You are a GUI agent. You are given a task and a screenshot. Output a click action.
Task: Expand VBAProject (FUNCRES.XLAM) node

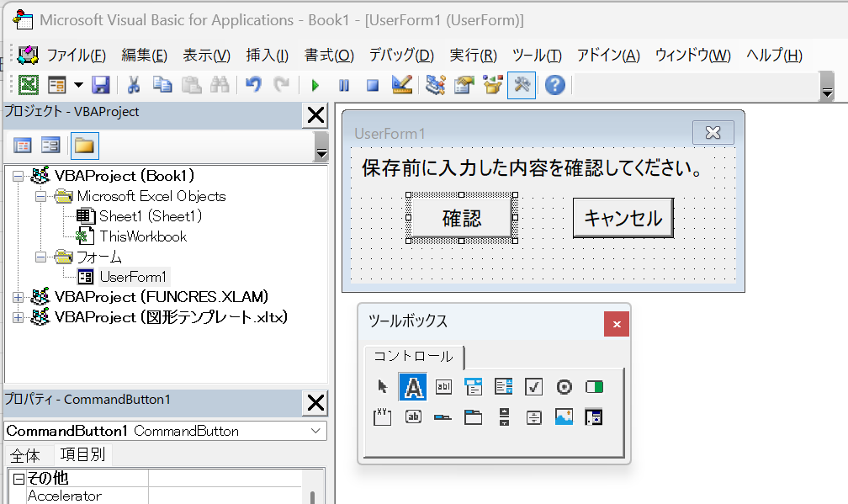point(19,297)
